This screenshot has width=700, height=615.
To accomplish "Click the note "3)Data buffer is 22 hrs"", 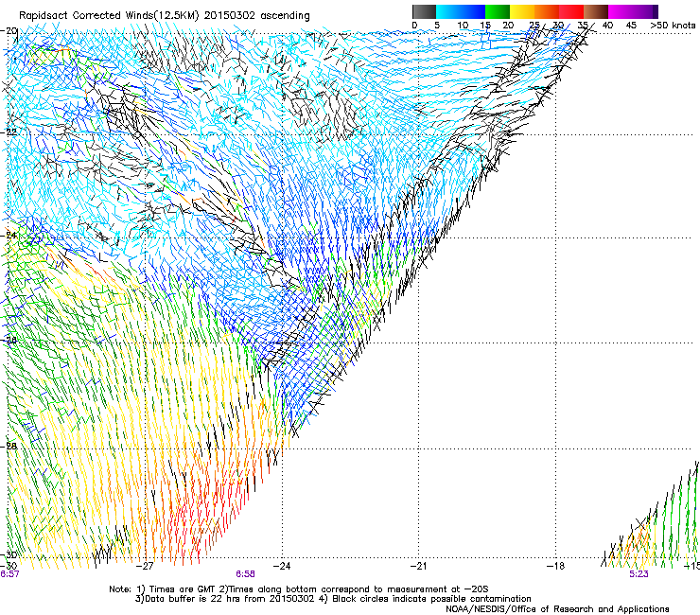I will point(185,599).
